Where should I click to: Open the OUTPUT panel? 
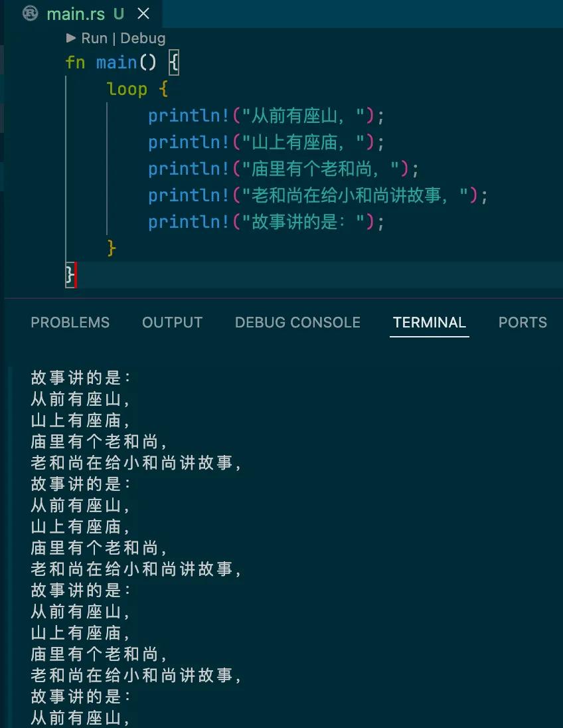172,322
